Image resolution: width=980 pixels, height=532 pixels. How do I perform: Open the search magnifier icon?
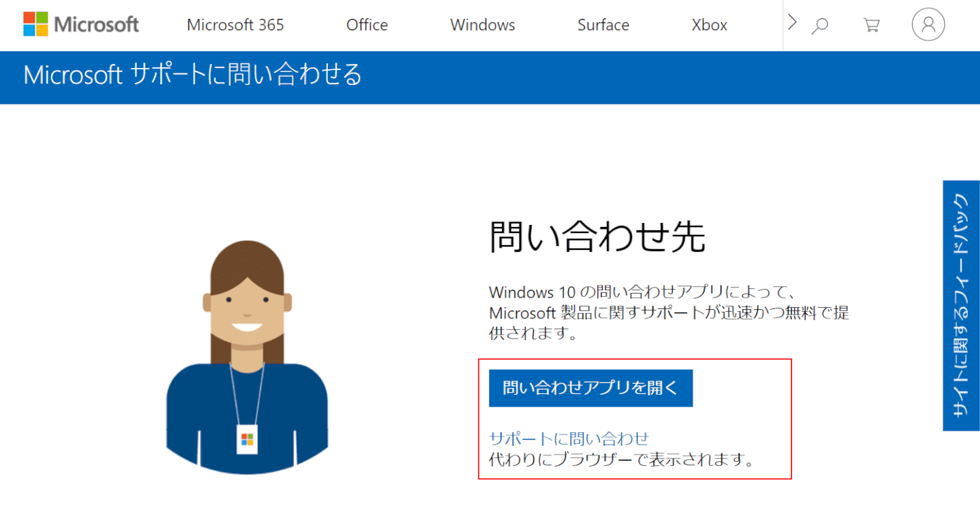click(x=820, y=26)
